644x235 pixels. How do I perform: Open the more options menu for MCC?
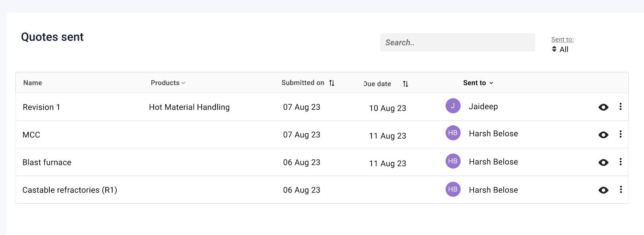(620, 134)
